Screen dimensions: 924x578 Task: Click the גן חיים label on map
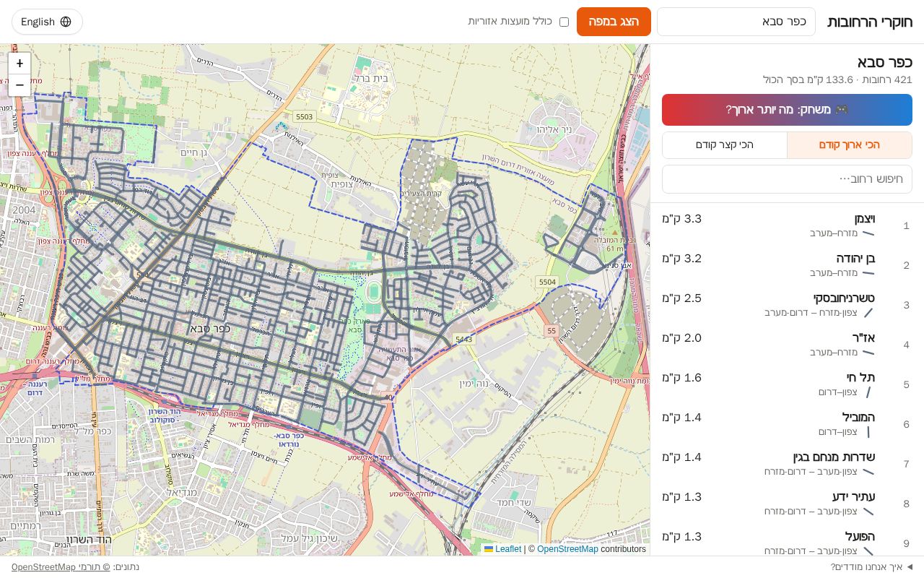(x=194, y=152)
